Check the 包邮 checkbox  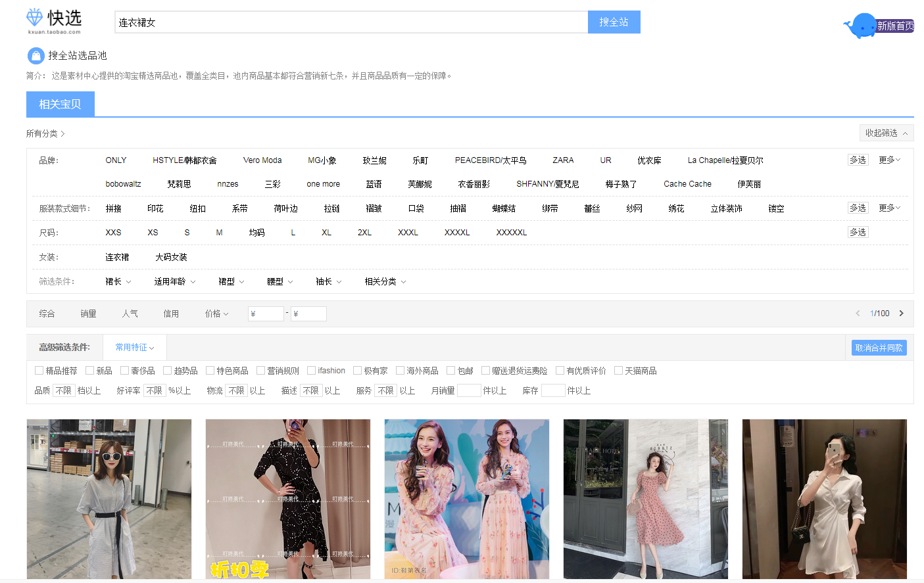pos(450,371)
